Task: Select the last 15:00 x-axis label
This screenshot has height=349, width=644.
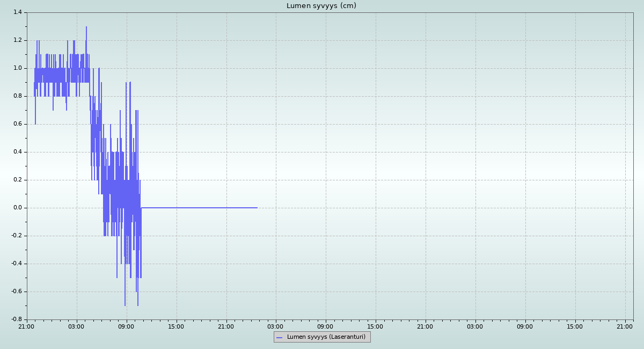Action: 575,326
